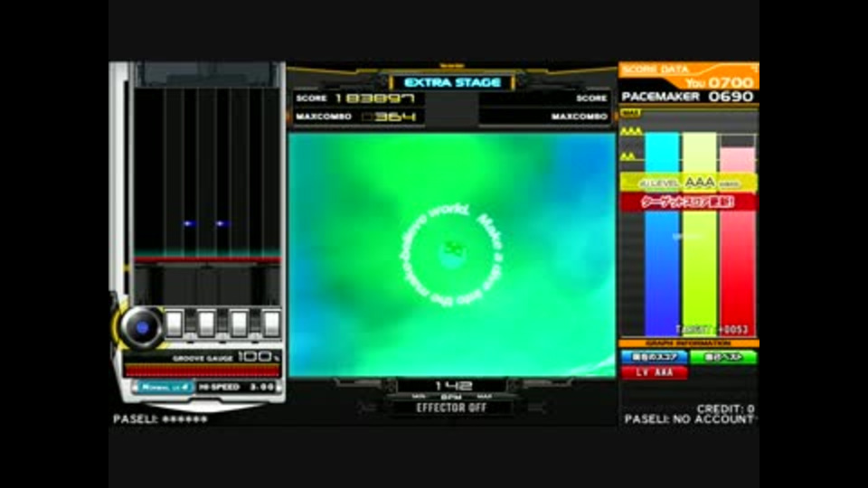Image resolution: width=868 pixels, height=488 pixels.
Task: Click the MAX marker atop the graph
Action: point(630,113)
